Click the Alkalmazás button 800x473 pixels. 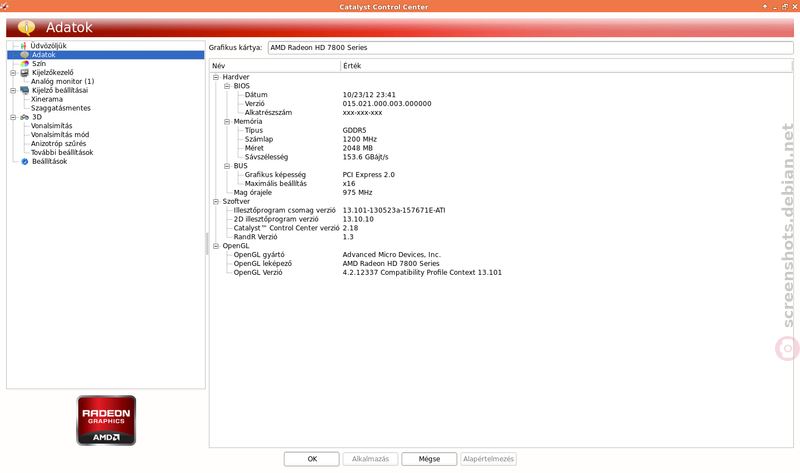370,459
